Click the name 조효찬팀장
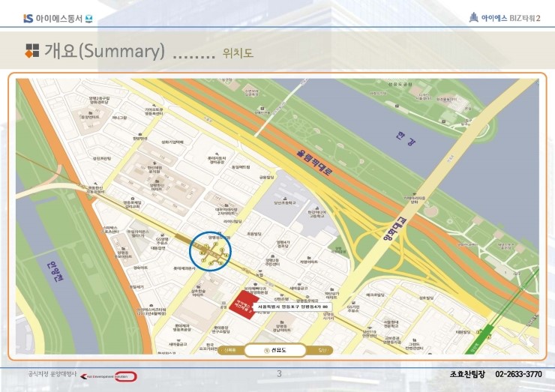 [467, 374]
